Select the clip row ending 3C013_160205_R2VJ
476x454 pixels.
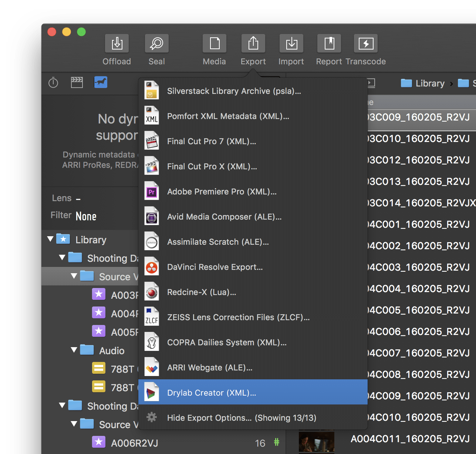(x=422, y=182)
